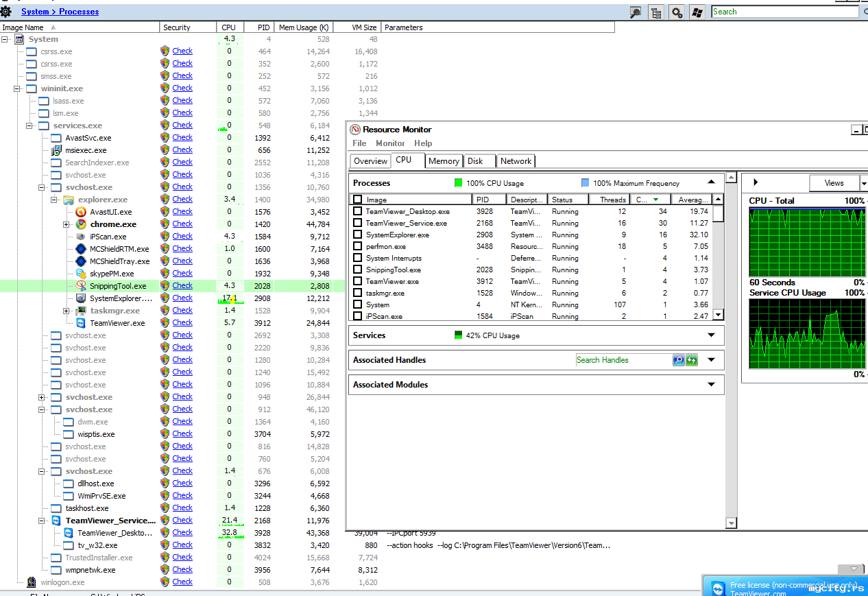The height and width of the screenshot is (596, 868).
Task: Open the Monitor menu in Resource Monitor
Action: click(x=389, y=143)
